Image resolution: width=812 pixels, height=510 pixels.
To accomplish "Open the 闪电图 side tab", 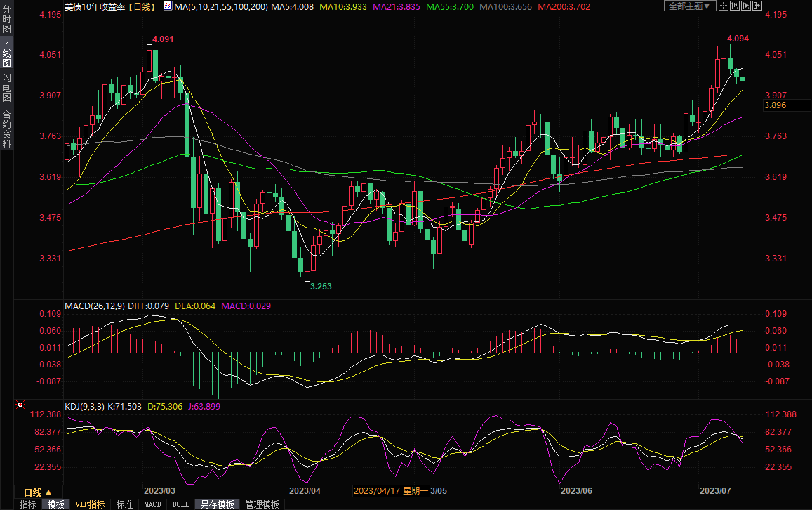I will point(6,88).
